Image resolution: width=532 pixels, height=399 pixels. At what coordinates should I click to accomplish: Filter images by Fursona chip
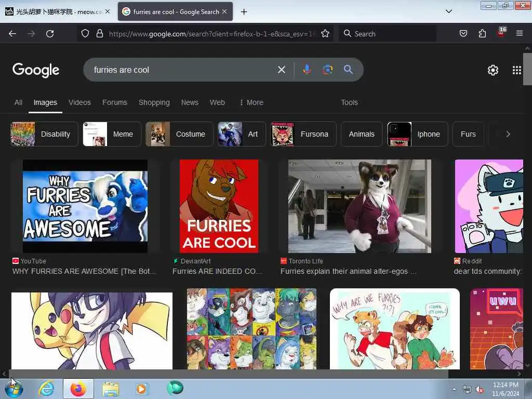pyautogui.click(x=303, y=134)
